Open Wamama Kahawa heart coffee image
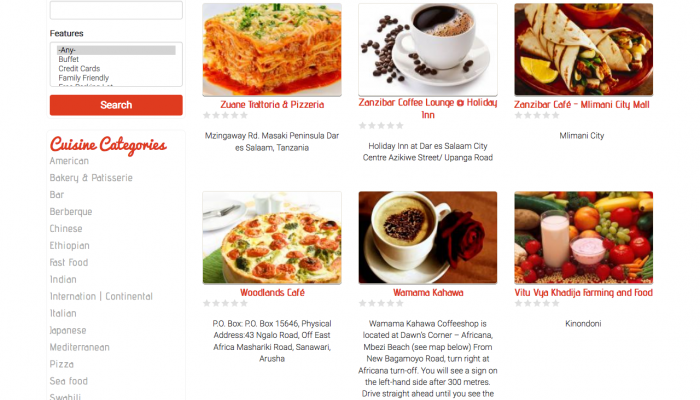700x400 pixels. click(428, 238)
